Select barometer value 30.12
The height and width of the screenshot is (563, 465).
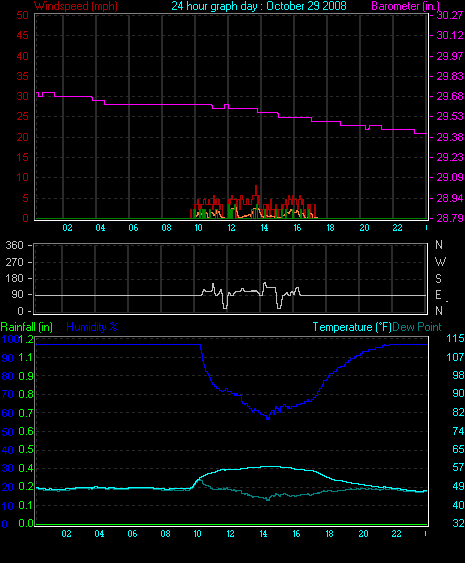[x=450, y=35]
